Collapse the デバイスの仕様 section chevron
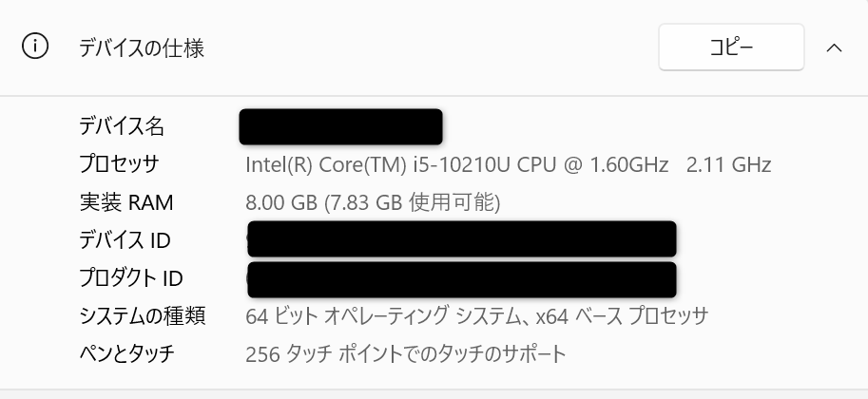The width and height of the screenshot is (868, 399). click(x=834, y=47)
